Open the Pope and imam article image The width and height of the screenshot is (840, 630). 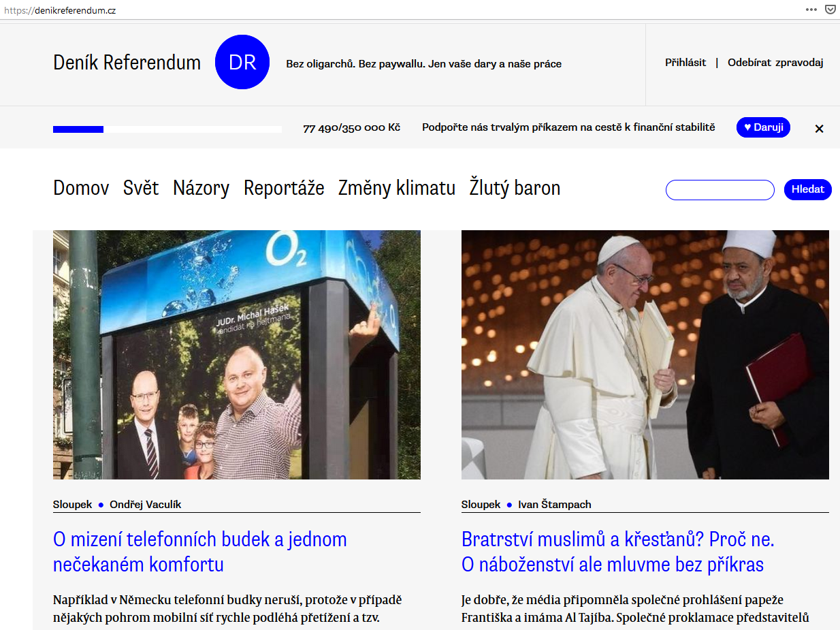[x=645, y=355]
